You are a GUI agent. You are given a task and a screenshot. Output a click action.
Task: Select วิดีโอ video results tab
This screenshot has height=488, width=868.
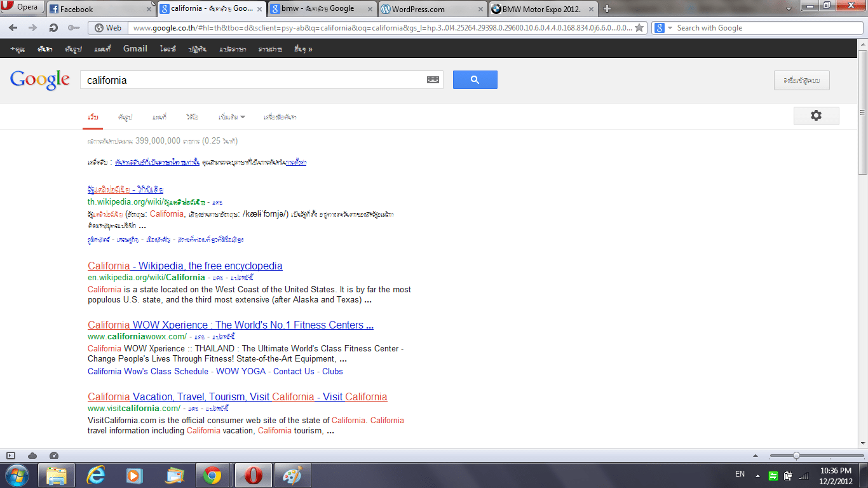192,118
